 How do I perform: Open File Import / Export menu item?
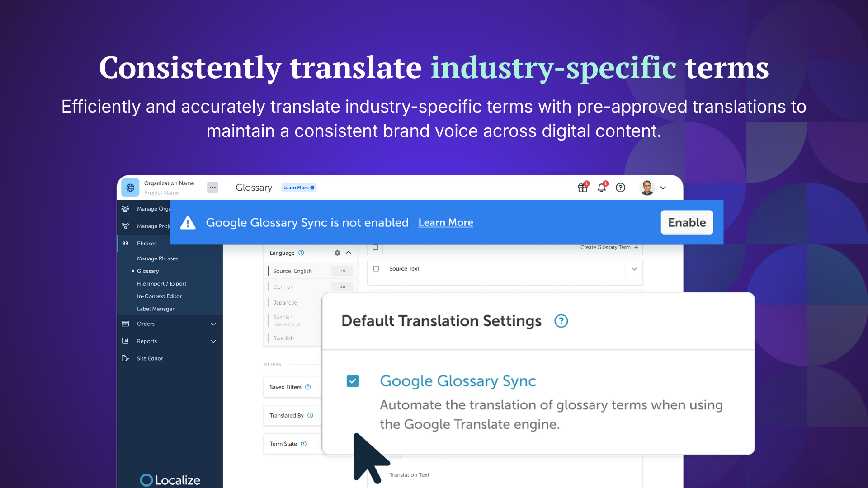[161, 284]
